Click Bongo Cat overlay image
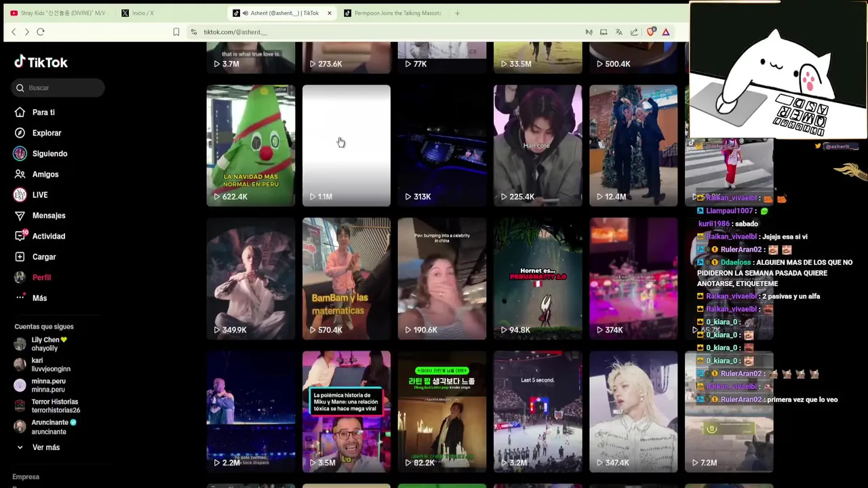868x488 pixels. (x=778, y=71)
